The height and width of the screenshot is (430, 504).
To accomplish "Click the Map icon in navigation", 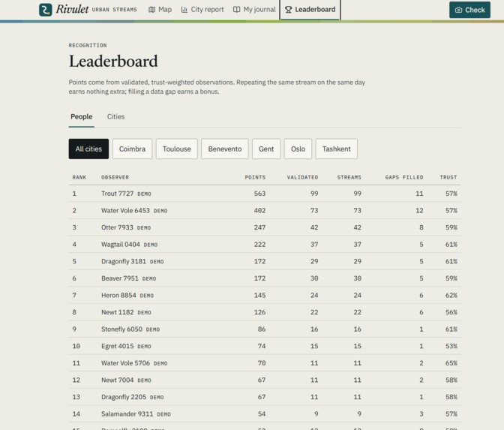I will (151, 10).
